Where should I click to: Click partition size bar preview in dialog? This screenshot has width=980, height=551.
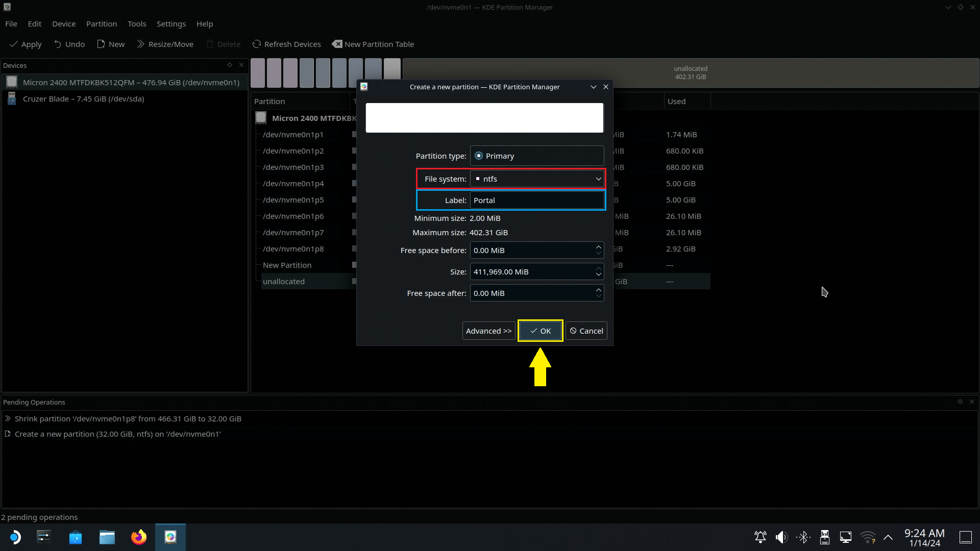tap(484, 118)
